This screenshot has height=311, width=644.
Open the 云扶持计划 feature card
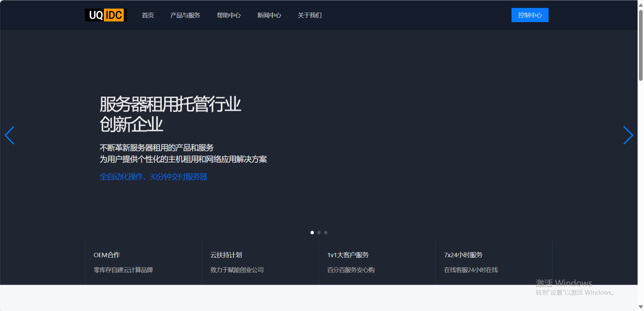click(260, 262)
